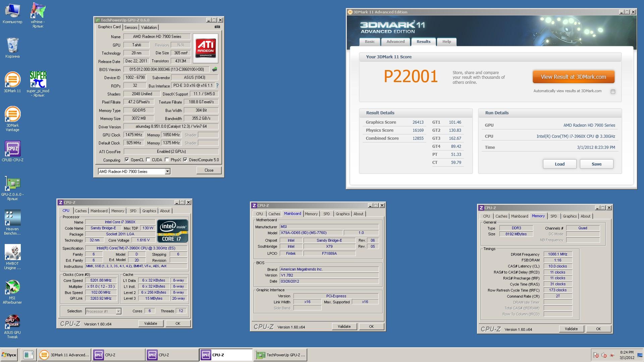The image size is (644, 362).
Task: Click DRAM Frequency 1088.1 MHz value
Action: click(x=558, y=254)
